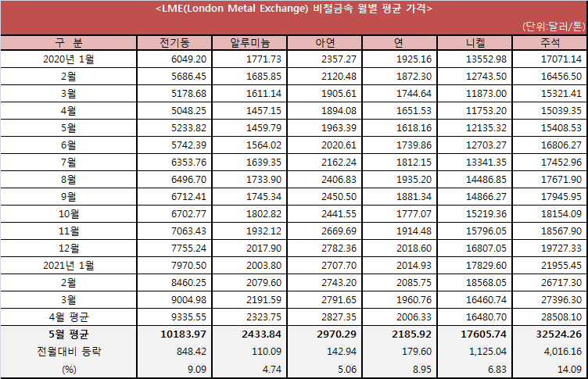Click the bold copper average 10183.97

point(184,334)
